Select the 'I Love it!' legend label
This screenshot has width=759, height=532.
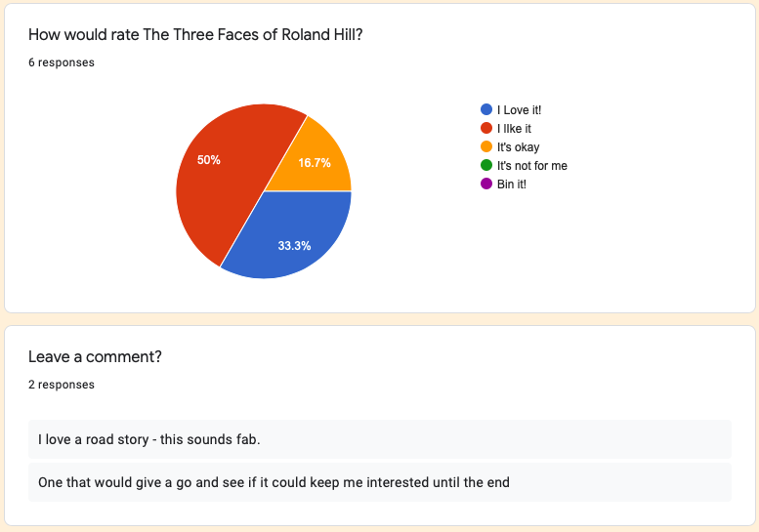(519, 110)
